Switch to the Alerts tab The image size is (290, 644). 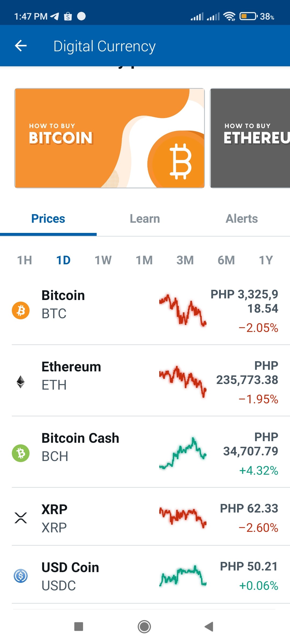click(242, 219)
